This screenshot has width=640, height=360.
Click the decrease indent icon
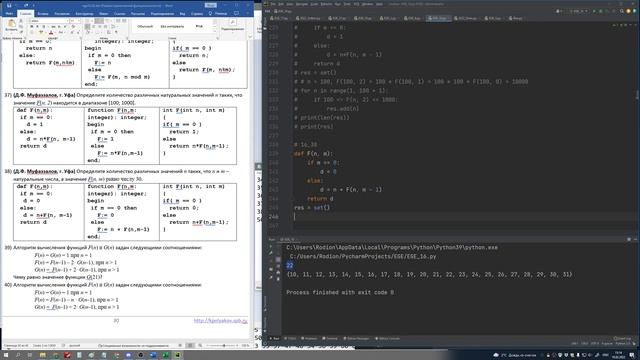[118, 20]
